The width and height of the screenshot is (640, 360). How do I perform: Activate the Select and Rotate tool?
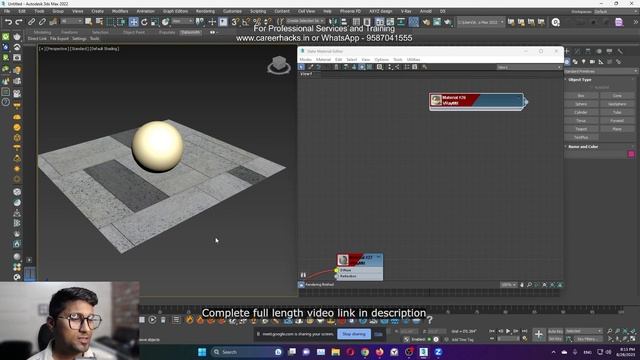pyautogui.click(x=144, y=22)
